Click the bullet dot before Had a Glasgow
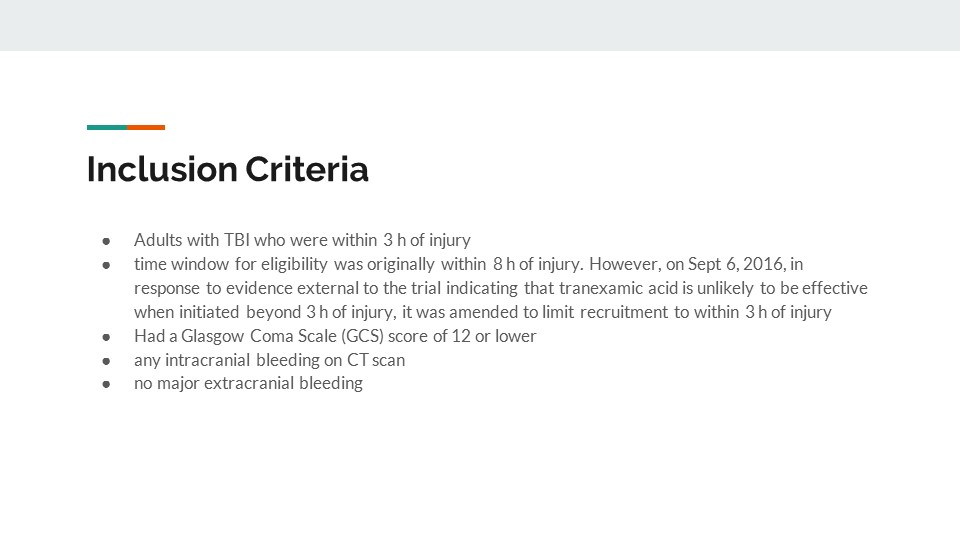 [x=107, y=337]
